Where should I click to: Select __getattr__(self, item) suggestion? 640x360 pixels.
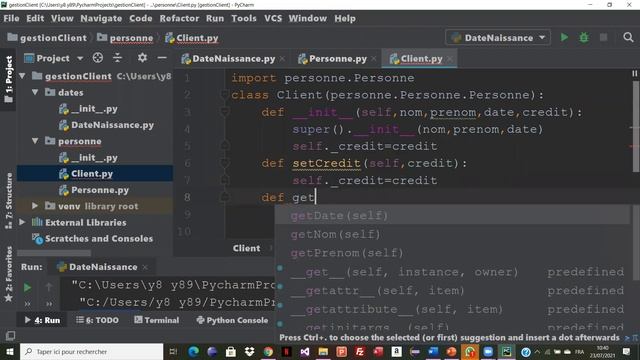pos(452,290)
